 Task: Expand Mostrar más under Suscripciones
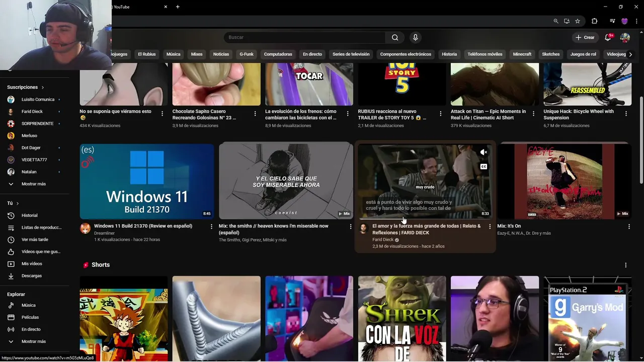(35, 184)
